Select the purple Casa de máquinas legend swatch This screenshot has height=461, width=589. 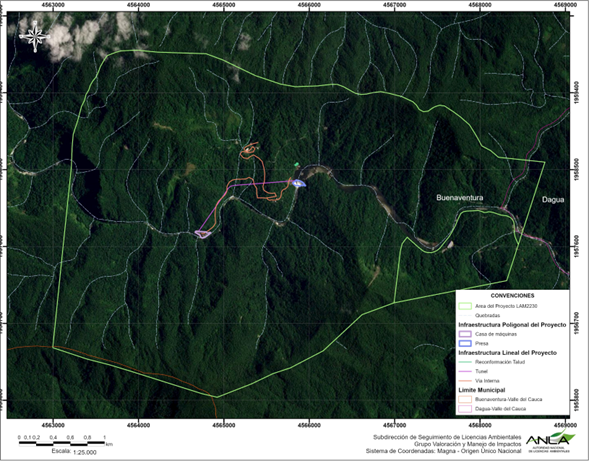click(x=465, y=334)
